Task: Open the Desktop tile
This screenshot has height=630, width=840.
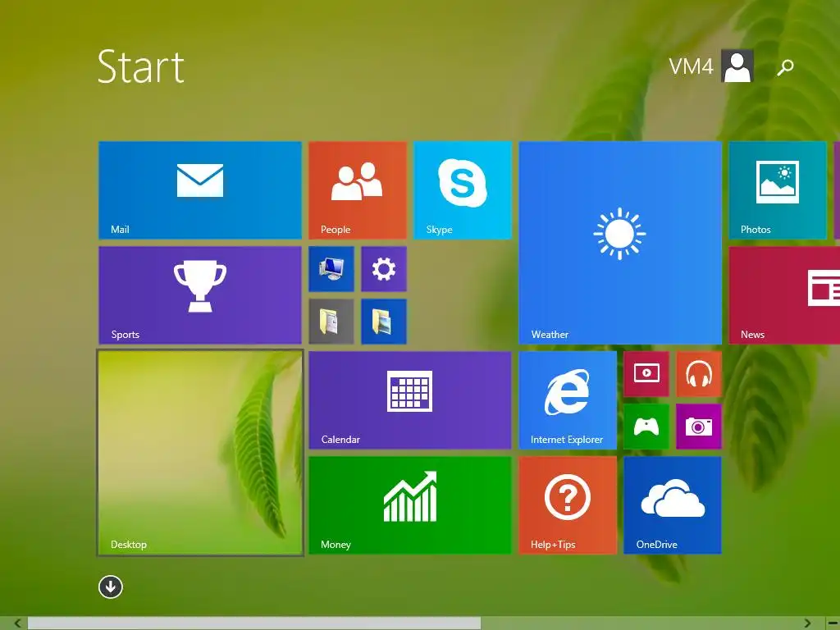Action: tap(200, 453)
